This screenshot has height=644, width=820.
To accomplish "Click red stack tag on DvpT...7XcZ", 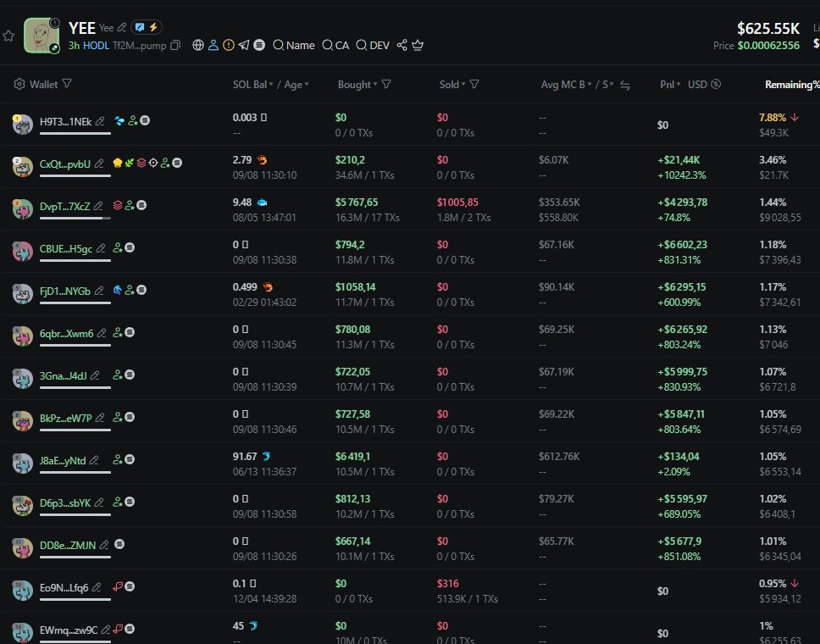I will (x=118, y=206).
